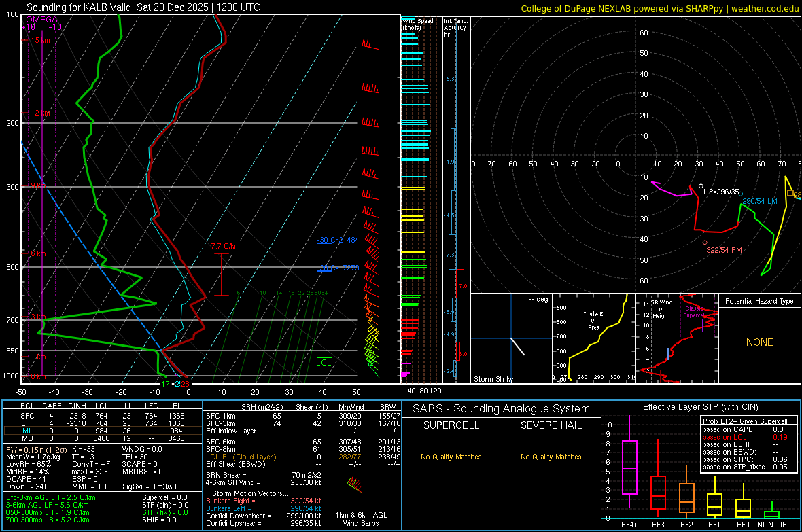Image resolution: width=802 pixels, height=532 pixels.
Task: Select the Wind Speed (knots) panel header
Action: pyautogui.click(x=417, y=24)
